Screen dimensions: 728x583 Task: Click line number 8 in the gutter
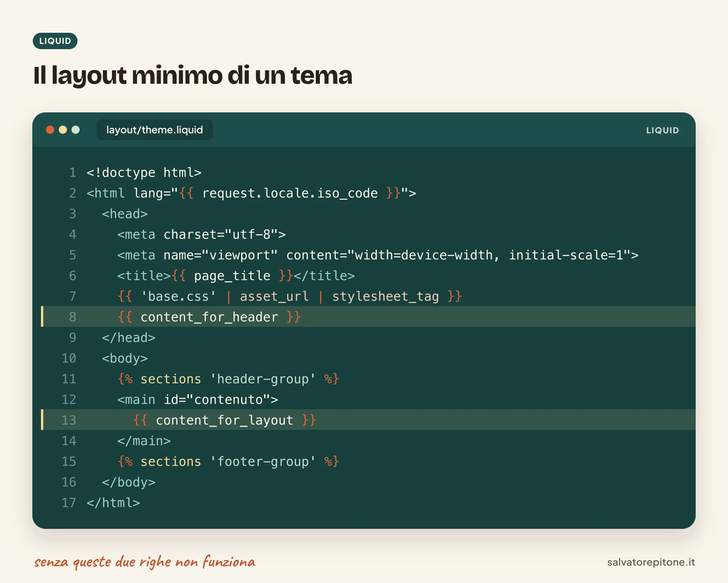72,317
